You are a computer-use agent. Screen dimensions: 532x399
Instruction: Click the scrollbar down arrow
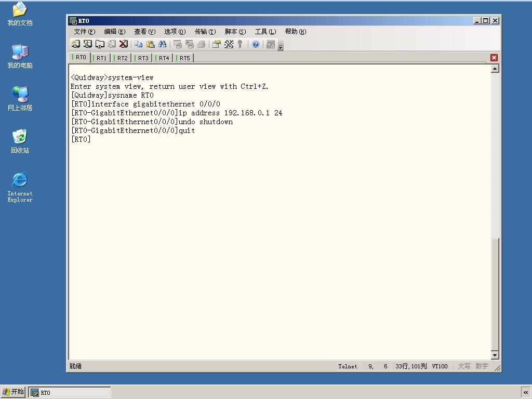point(495,355)
